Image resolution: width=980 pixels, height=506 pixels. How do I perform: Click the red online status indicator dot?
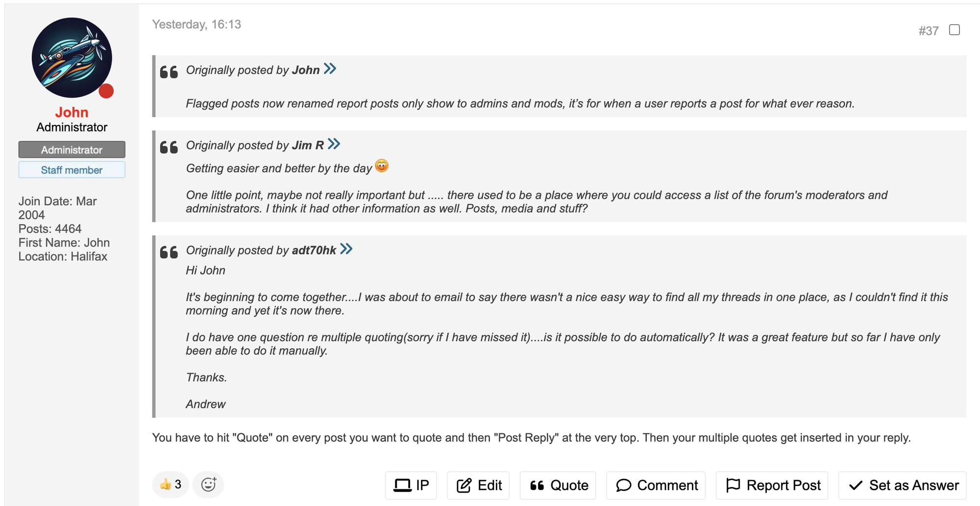106,91
